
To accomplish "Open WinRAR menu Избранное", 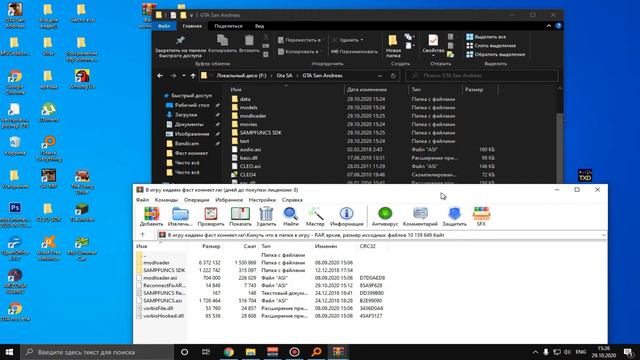I will pyautogui.click(x=229, y=200).
